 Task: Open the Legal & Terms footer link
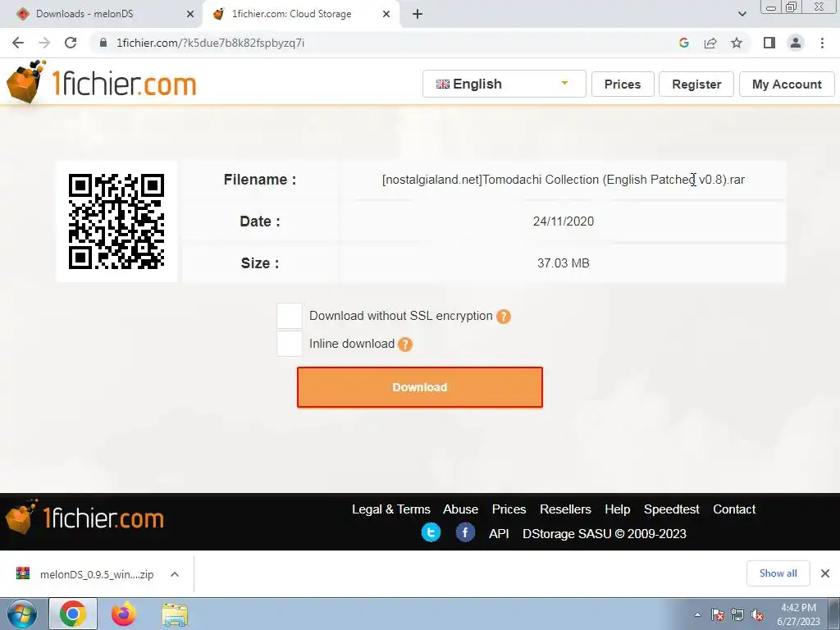pos(391,509)
